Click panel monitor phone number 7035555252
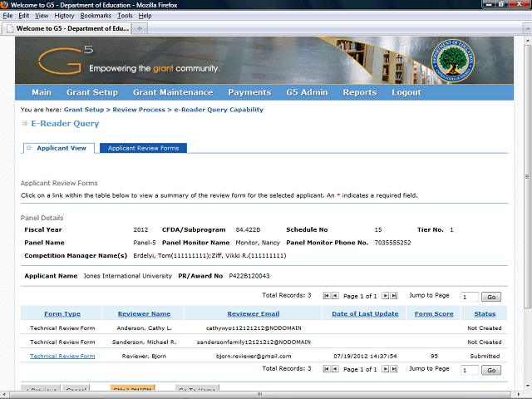532x399 pixels. [392, 243]
